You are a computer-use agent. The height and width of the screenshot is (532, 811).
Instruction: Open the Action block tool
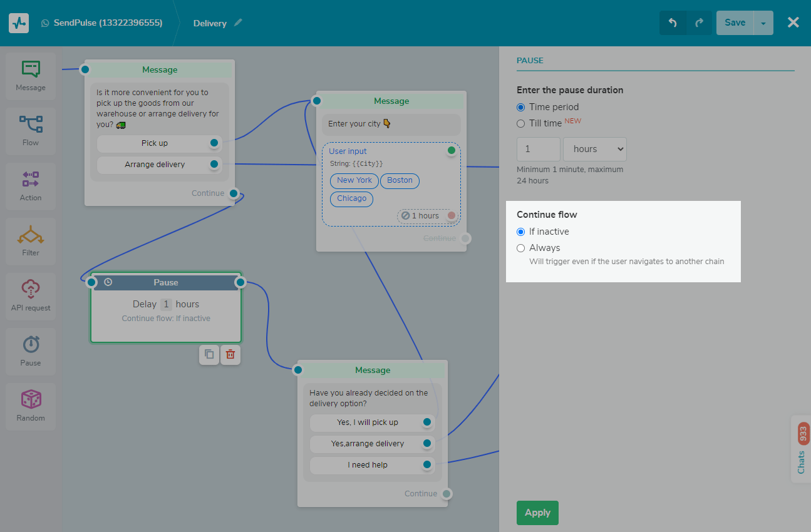point(30,185)
